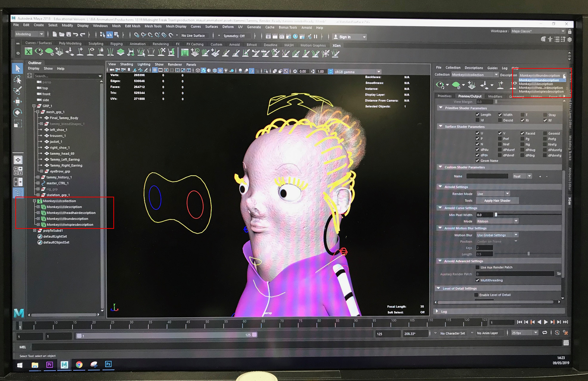This screenshot has width=588, height=381.
Task: Check the Use Aux Render Patch option
Action: click(478, 267)
